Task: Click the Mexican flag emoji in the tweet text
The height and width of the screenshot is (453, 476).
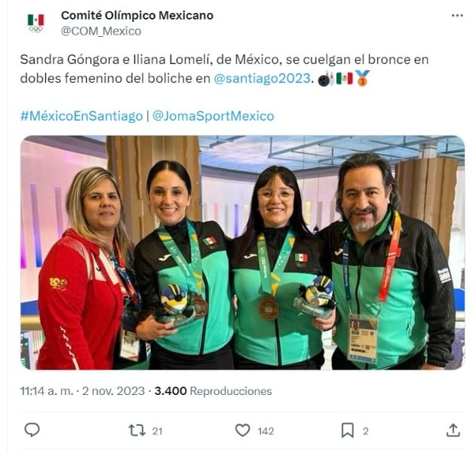Action: [345, 78]
